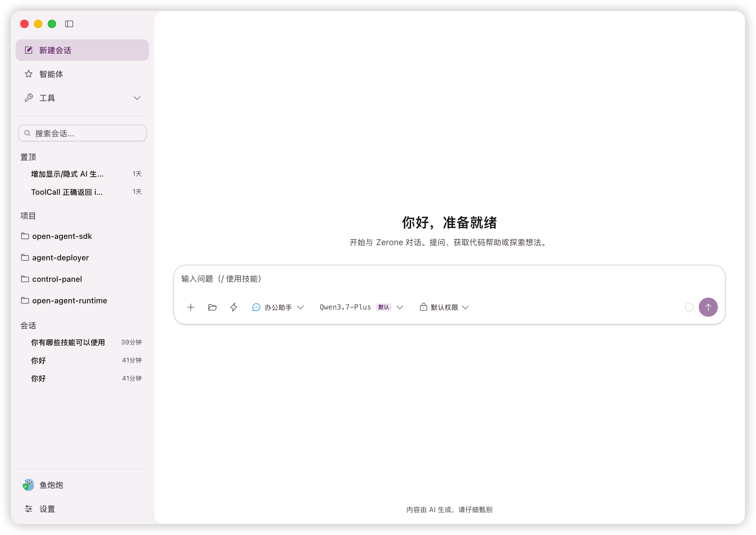Click the settings sliders icon
This screenshot has width=756, height=535.
click(x=29, y=509)
